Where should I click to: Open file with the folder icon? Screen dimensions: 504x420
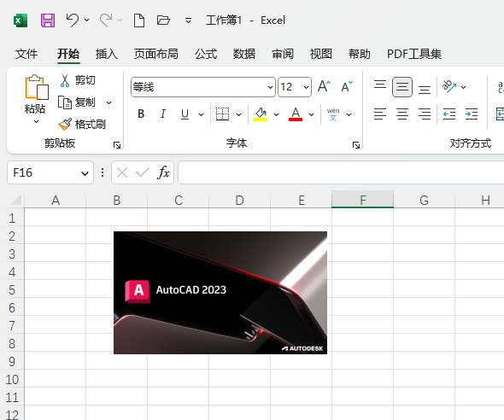(x=163, y=20)
